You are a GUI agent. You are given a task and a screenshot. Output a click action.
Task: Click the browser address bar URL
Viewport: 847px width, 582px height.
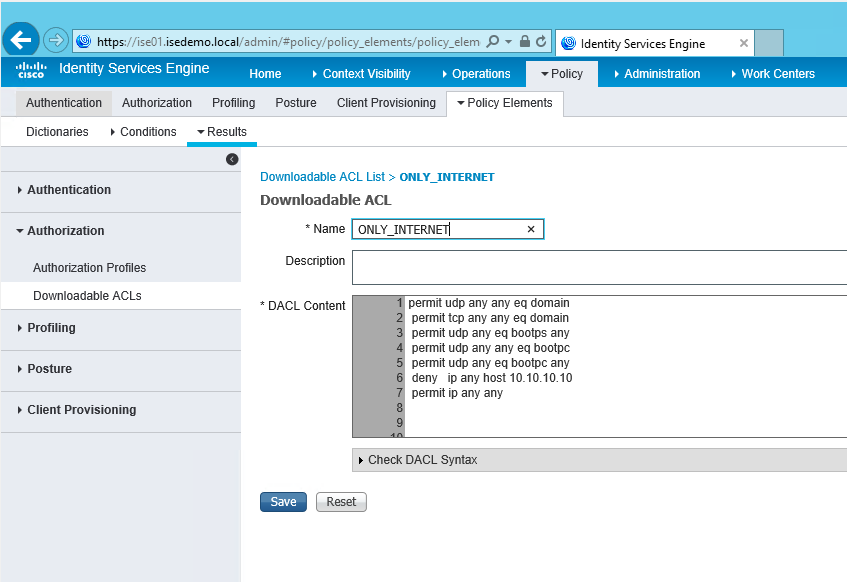point(288,42)
